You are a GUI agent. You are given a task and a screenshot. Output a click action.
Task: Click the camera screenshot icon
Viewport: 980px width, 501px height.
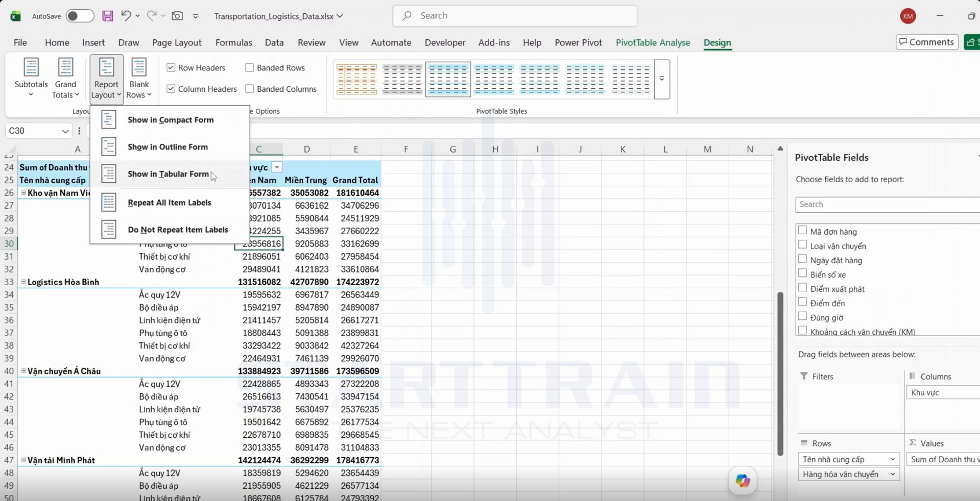click(177, 16)
